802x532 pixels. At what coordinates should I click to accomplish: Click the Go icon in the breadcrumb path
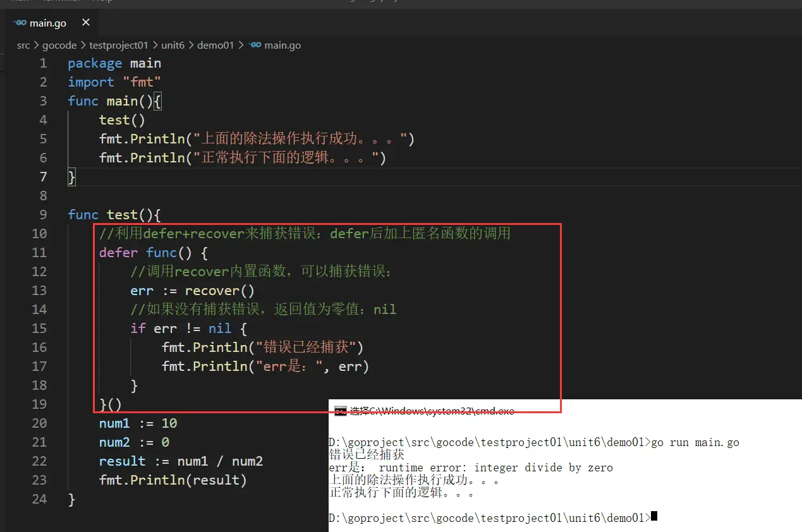click(255, 45)
